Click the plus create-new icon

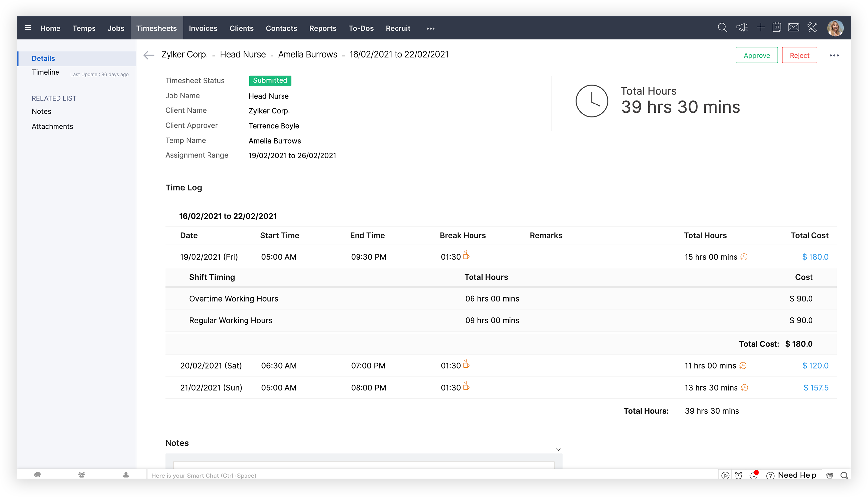761,28
